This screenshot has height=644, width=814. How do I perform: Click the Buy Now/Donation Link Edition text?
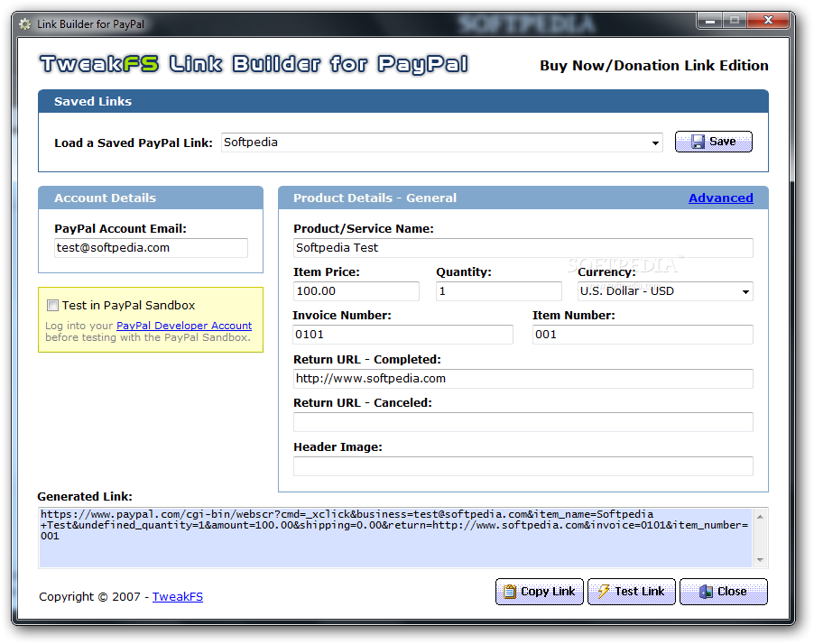point(654,66)
